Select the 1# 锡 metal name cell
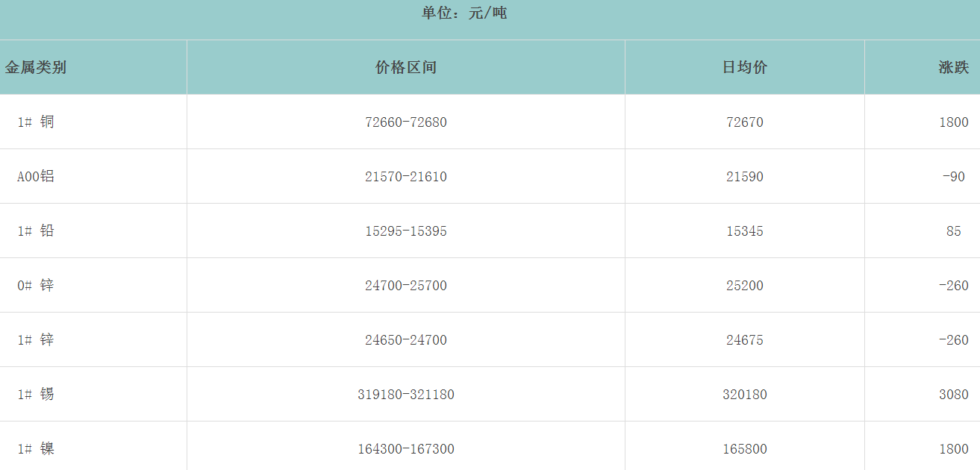 coord(36,395)
